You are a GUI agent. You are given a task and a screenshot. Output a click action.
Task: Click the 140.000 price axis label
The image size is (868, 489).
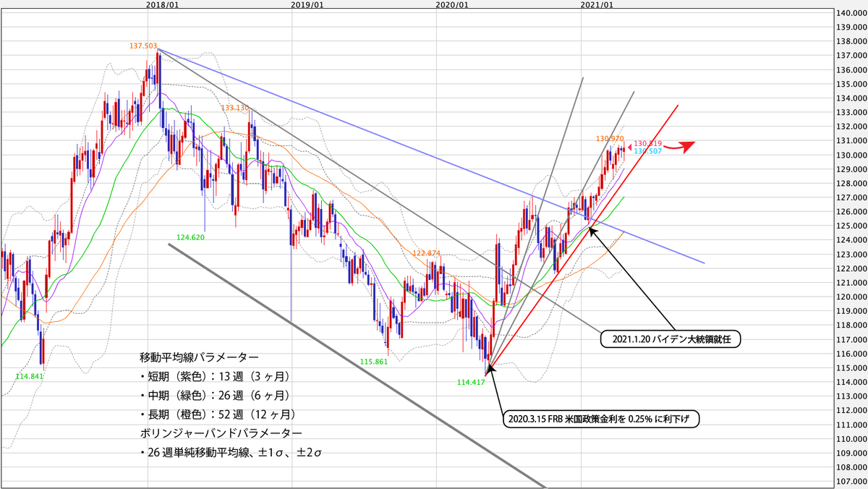(852, 14)
